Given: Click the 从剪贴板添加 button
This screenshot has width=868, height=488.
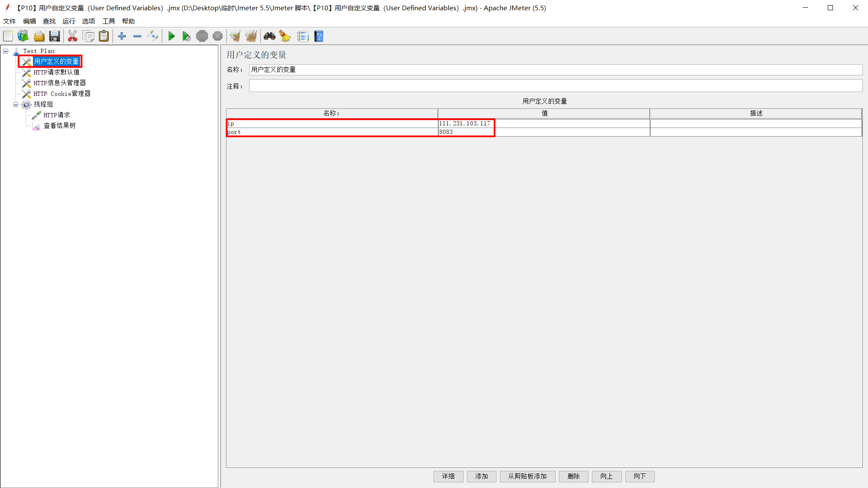Looking at the screenshot, I should click(528, 476).
